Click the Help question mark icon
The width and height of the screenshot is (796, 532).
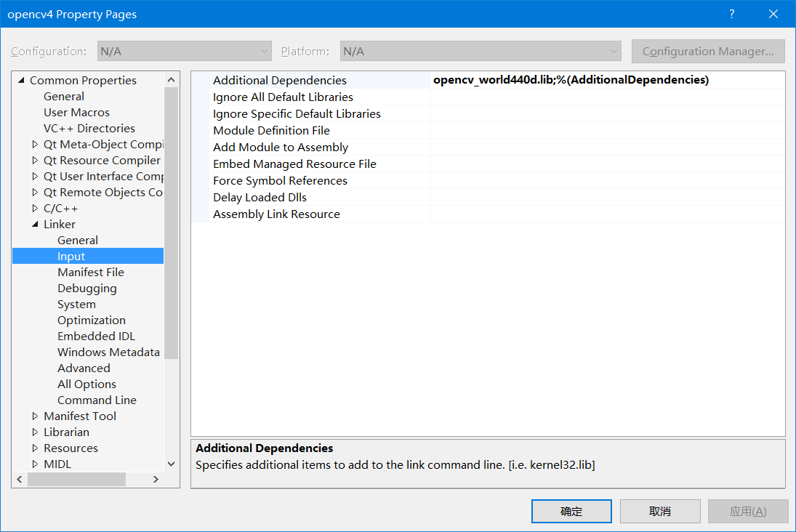point(731,14)
